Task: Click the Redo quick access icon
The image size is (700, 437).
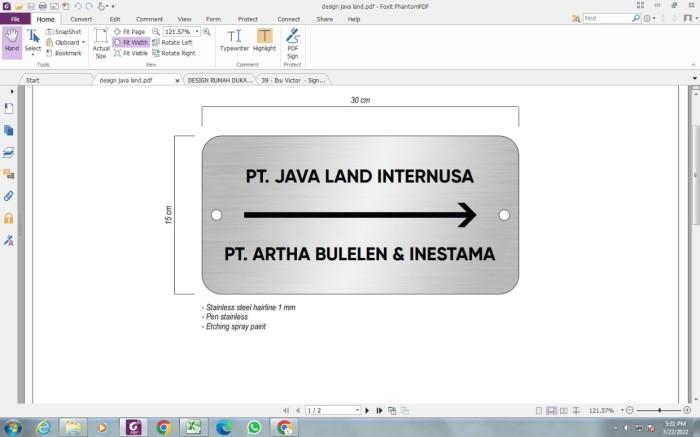Action: 90,6
